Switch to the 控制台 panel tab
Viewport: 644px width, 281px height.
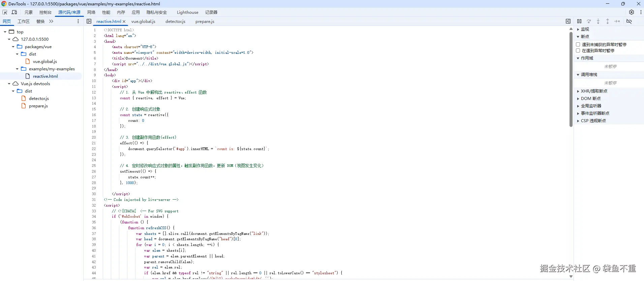45,12
